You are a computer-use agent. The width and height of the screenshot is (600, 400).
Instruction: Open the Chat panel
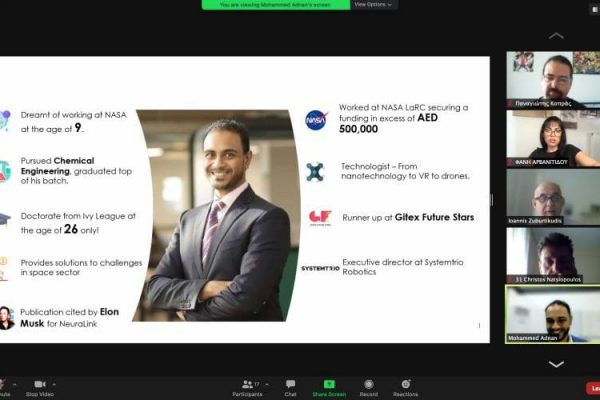(290, 384)
